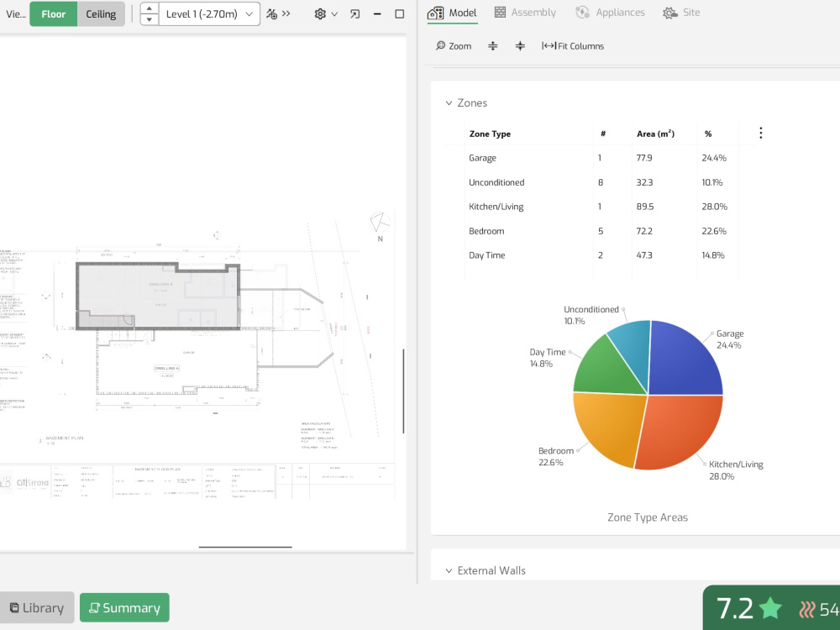The image size is (840, 630).
Task: Select the Garage zone row
Action: click(x=600, y=158)
